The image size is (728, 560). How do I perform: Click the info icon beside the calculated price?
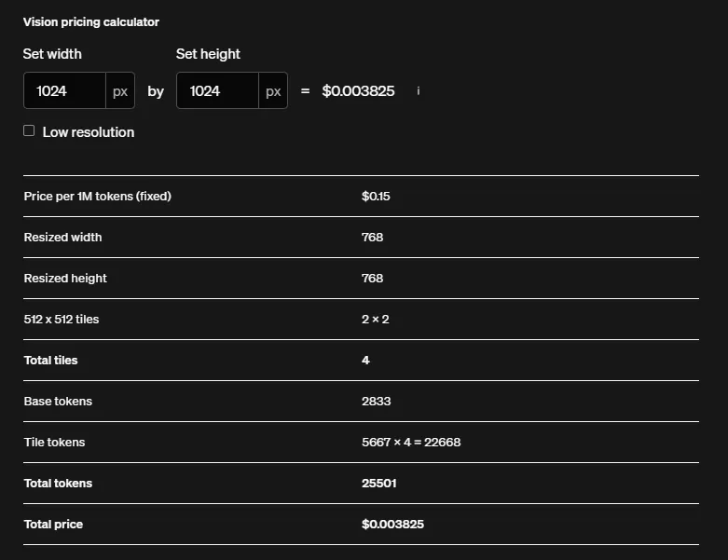click(419, 91)
